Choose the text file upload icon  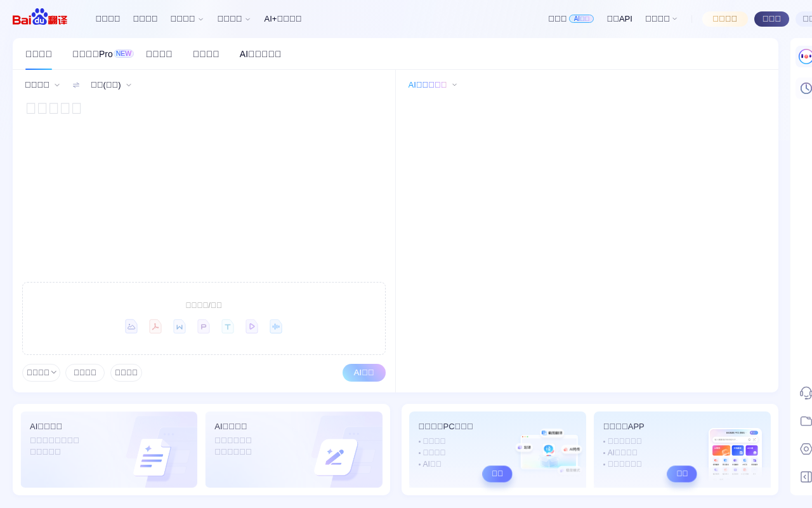228,326
